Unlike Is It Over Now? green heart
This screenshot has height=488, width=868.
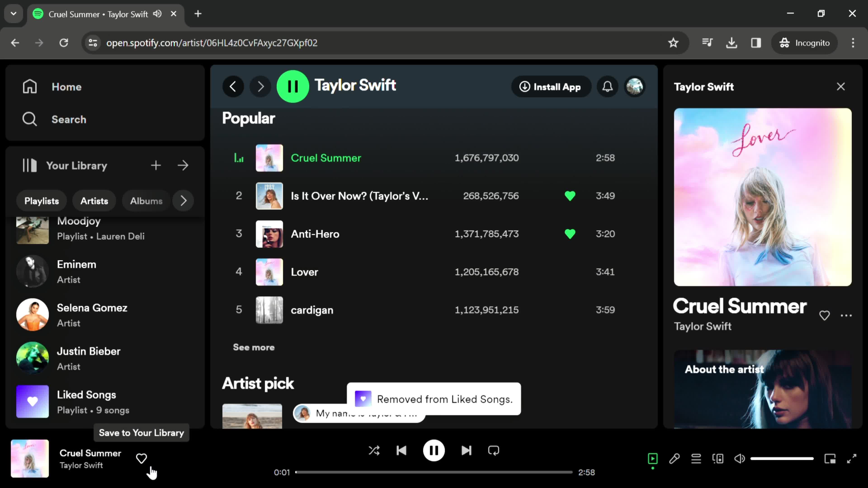pyautogui.click(x=570, y=196)
